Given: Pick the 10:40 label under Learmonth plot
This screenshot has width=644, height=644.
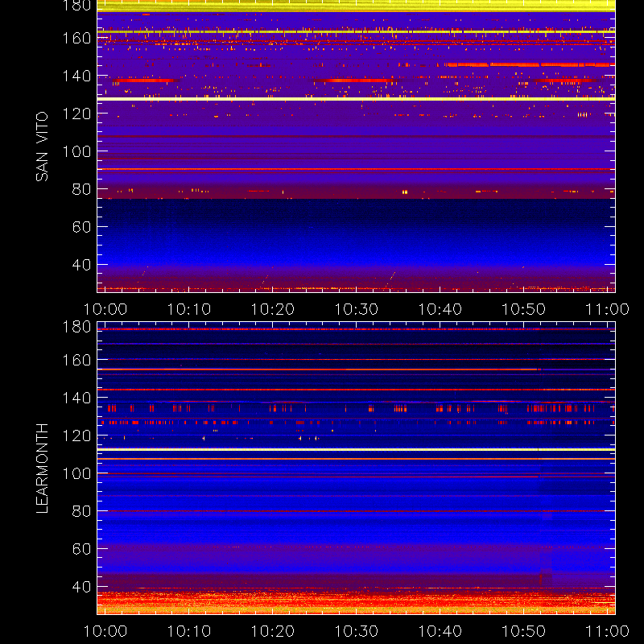Looking at the screenshot, I should click(440, 631).
